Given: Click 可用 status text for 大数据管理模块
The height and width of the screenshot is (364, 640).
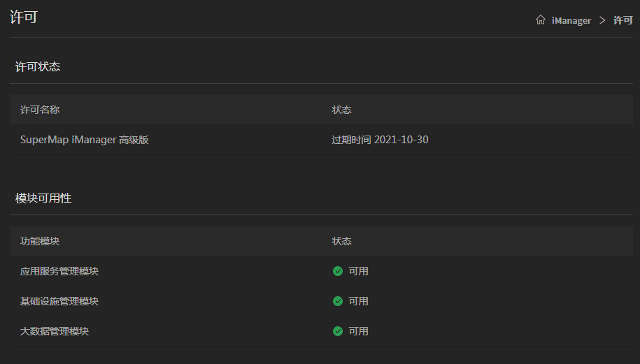Looking at the screenshot, I should pos(358,331).
